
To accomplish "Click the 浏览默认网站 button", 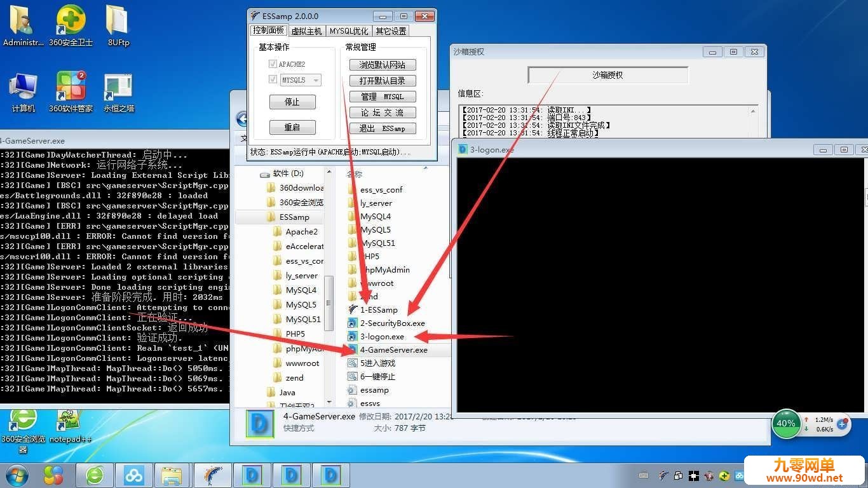I will coord(382,65).
